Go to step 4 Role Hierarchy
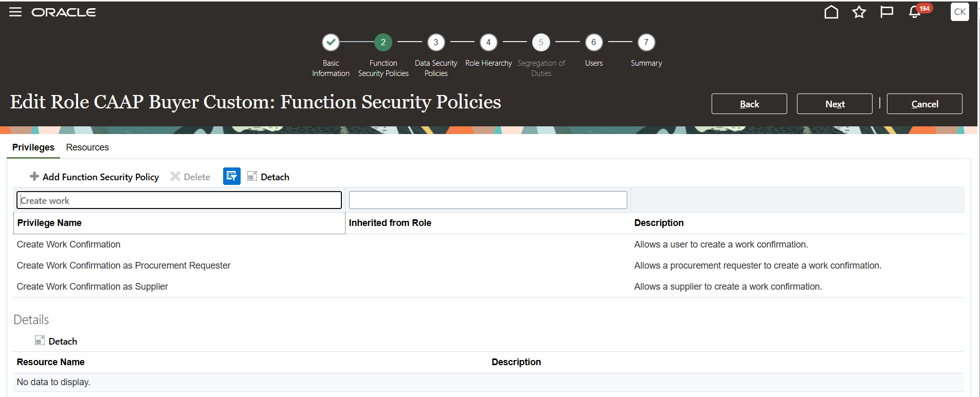Viewport: 980px width, 397px height. pos(488,42)
